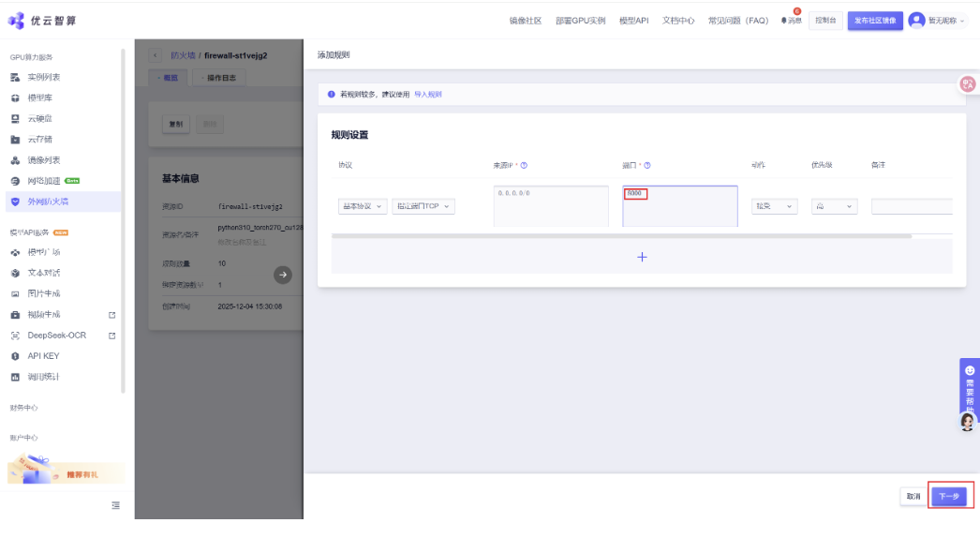The width and height of the screenshot is (980, 538).
Task: Click external-link icon beside DeepSeek-OCR
Action: [x=111, y=336]
